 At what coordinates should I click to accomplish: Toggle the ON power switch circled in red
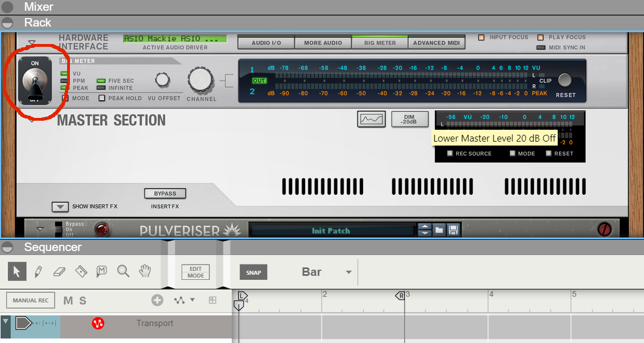pyautogui.click(x=35, y=80)
